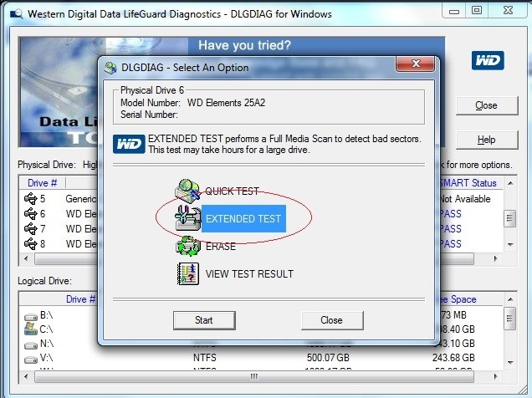
Task: Select the ERASE option label
Action: pos(221,247)
